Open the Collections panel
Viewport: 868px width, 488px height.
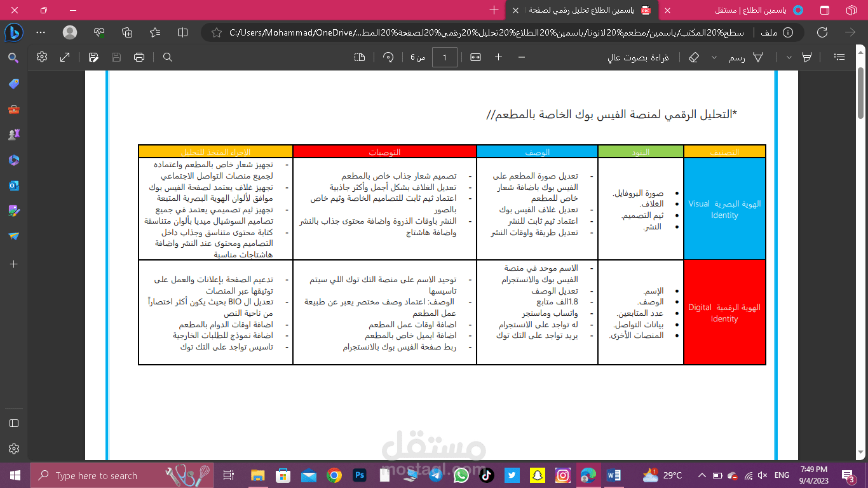click(x=127, y=32)
